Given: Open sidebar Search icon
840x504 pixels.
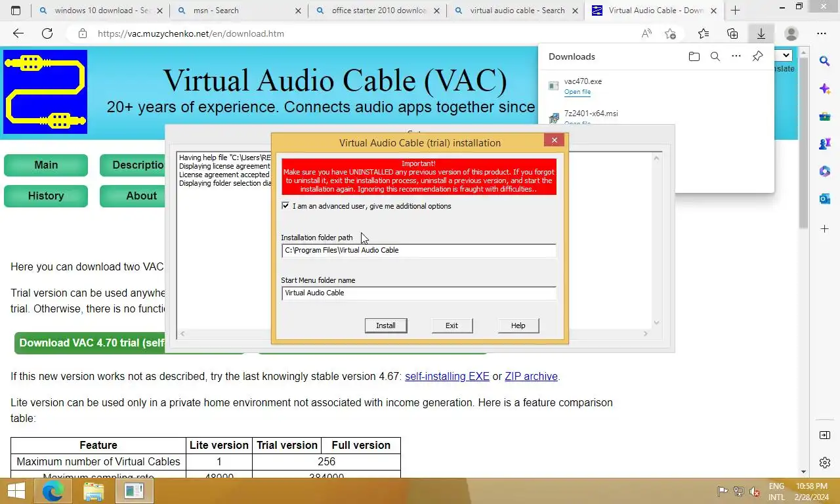Looking at the screenshot, I should 825,61.
